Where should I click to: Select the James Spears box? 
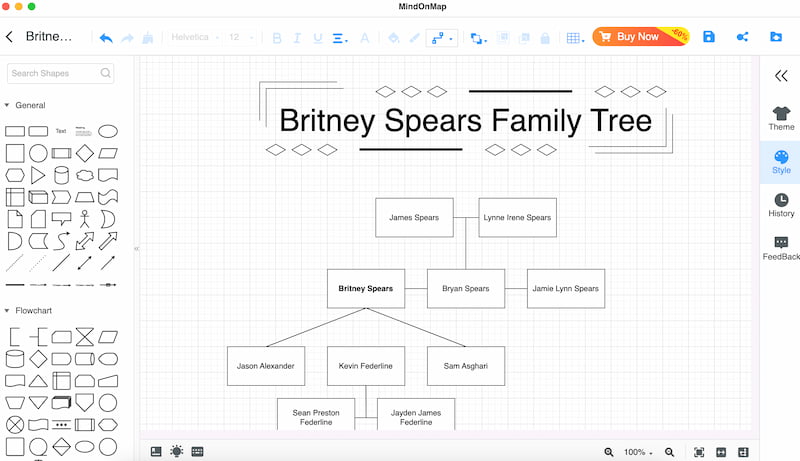pos(414,218)
